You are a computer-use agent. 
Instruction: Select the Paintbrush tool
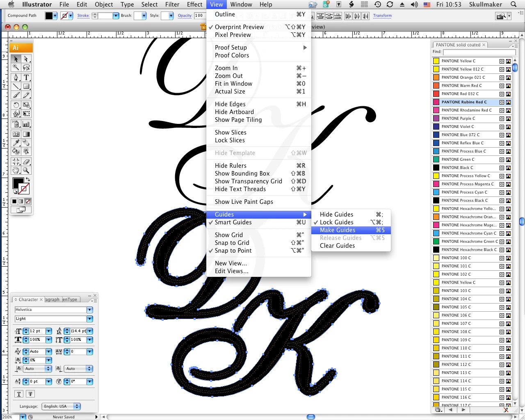[x=16, y=95]
